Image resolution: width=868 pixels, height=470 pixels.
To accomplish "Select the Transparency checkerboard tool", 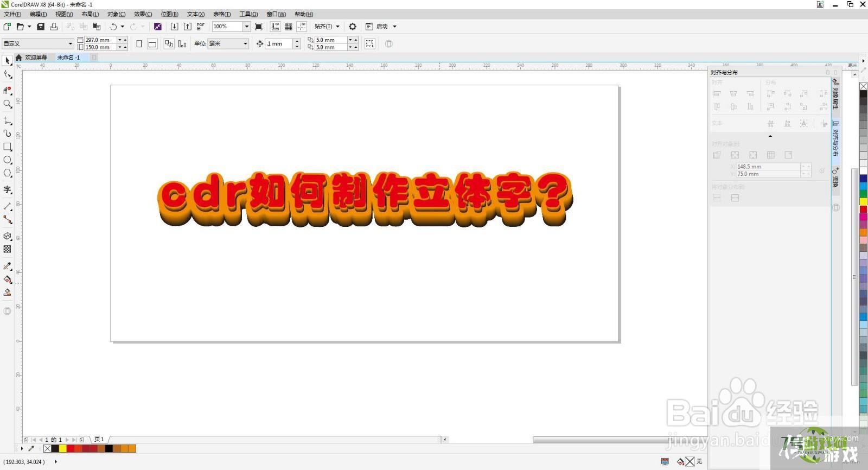I will [8, 249].
